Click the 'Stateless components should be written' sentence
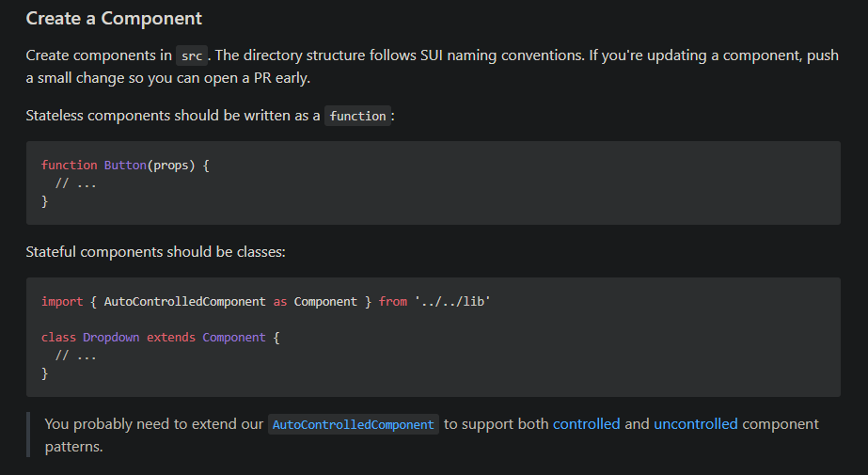The height and width of the screenshot is (475, 868). (x=172, y=116)
